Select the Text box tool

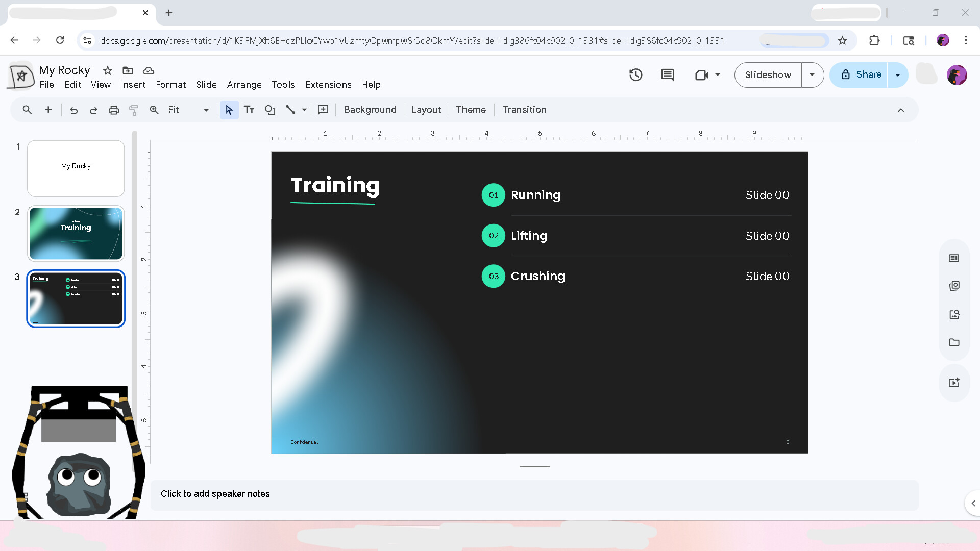[249, 110]
